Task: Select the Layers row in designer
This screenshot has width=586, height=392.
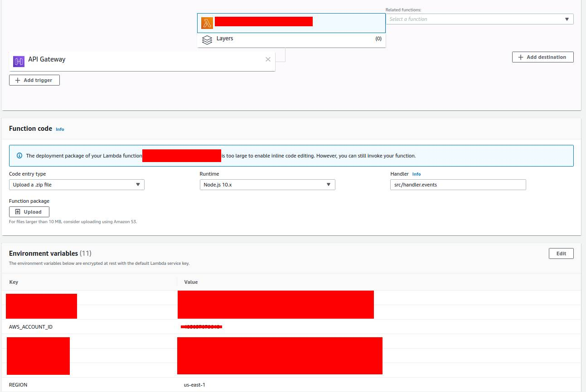Action: tap(291, 40)
